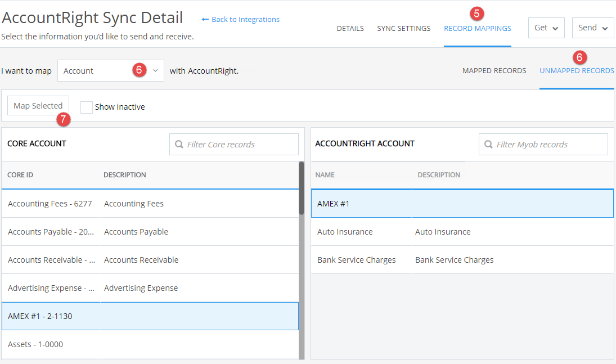Expand the Send dropdown menu
616x364 pixels.
click(x=593, y=28)
